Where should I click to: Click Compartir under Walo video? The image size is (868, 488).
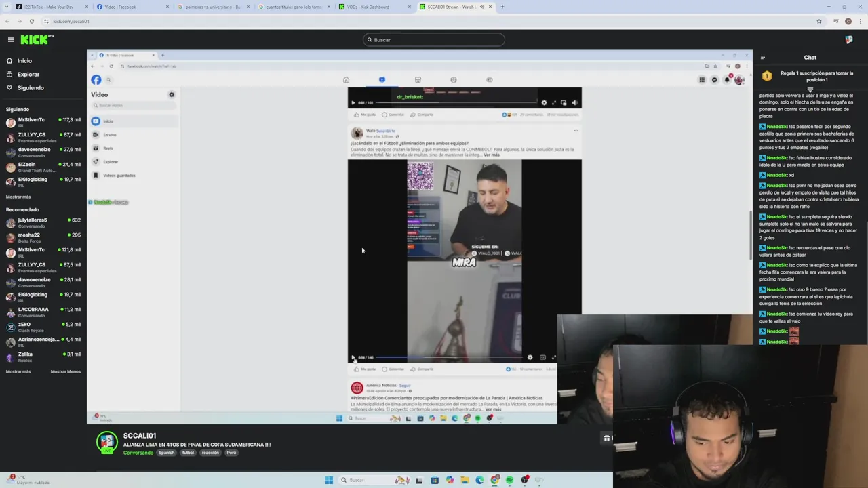click(422, 369)
